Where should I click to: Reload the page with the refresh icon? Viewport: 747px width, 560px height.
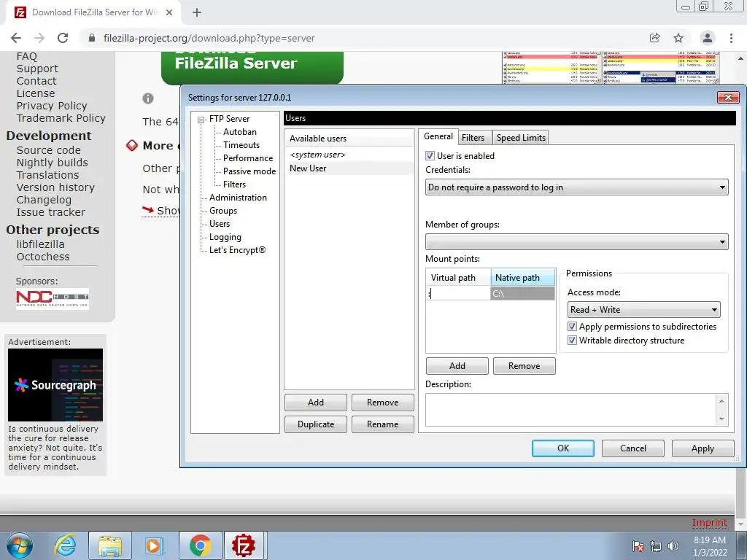coord(63,38)
